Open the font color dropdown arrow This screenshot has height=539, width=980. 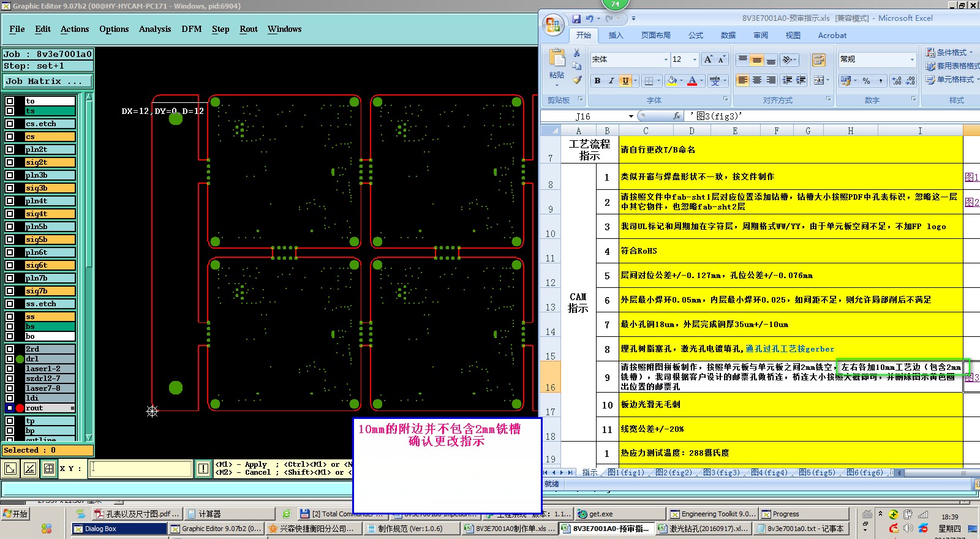701,80
